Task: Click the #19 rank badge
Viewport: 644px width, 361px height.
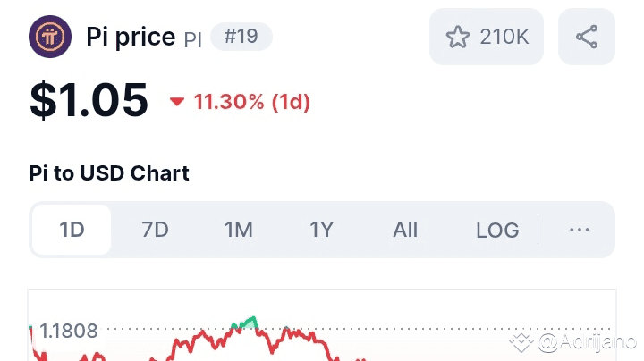Action: [x=241, y=37]
